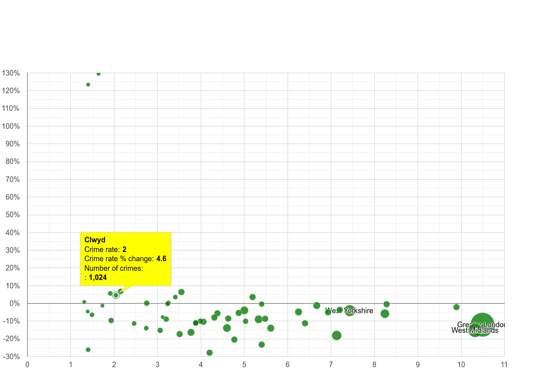
Task: Click the West Yorkshire bubble
Action: tap(350, 310)
